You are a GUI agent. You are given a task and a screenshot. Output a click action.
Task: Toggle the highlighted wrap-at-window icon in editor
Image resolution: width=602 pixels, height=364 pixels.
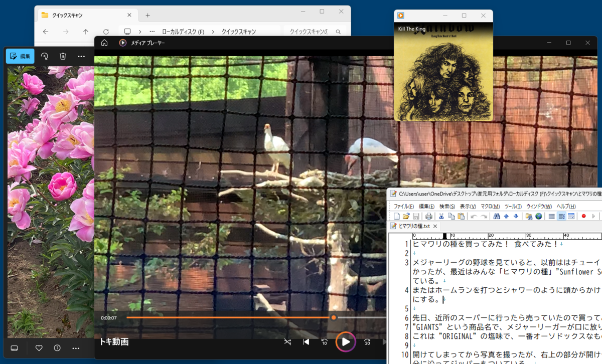pos(561,216)
